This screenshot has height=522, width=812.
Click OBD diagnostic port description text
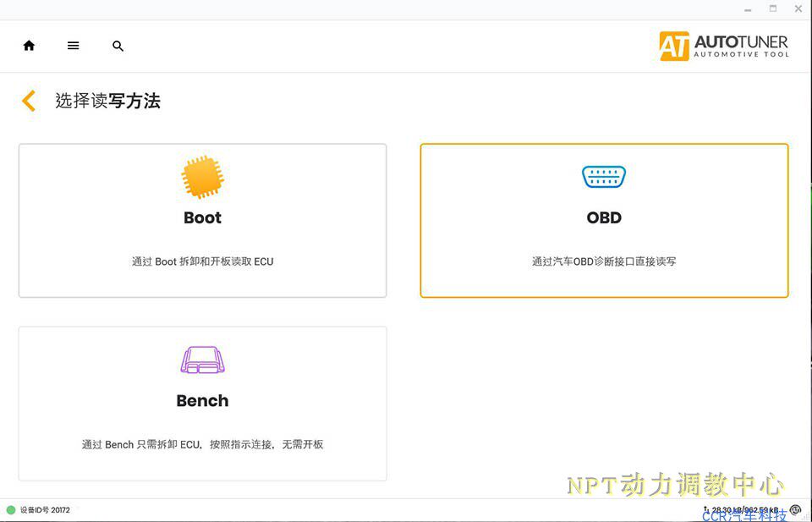(x=604, y=261)
